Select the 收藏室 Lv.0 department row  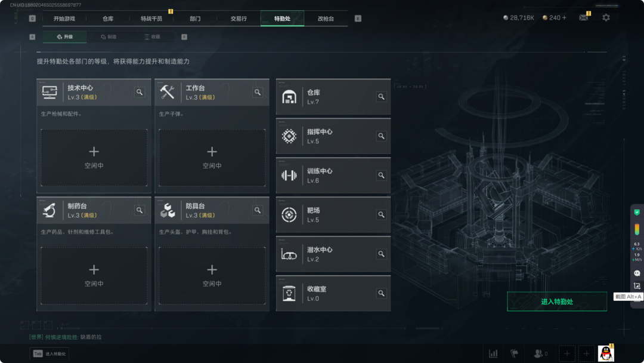coord(333,294)
